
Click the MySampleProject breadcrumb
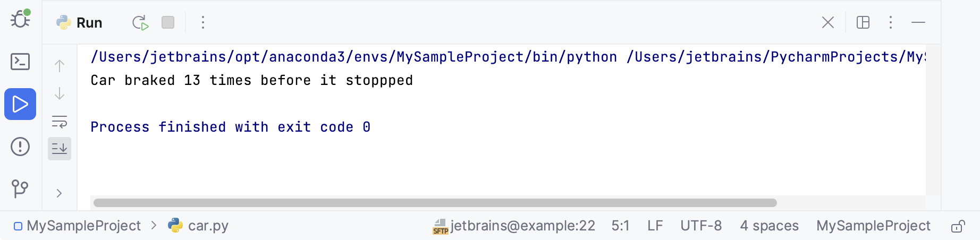click(83, 226)
